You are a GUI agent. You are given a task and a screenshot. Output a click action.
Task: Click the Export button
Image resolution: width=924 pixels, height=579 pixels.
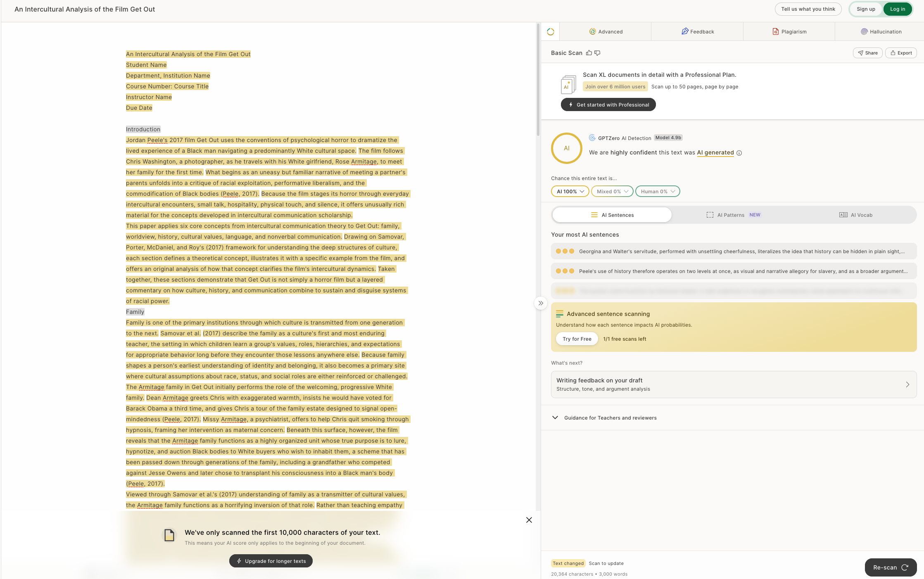(x=901, y=53)
